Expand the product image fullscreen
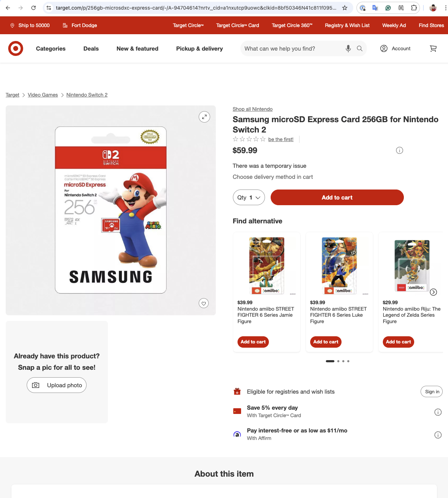The height and width of the screenshot is (498, 448). [204, 117]
